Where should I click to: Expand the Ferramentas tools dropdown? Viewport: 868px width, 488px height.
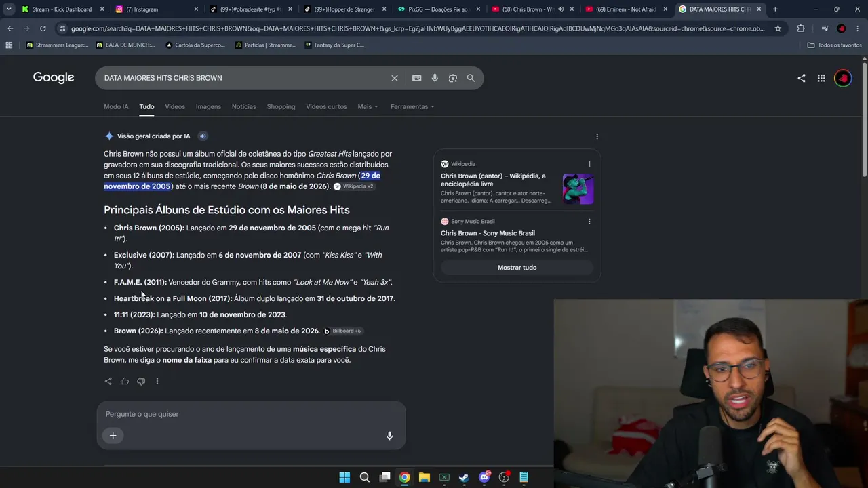pos(412,106)
